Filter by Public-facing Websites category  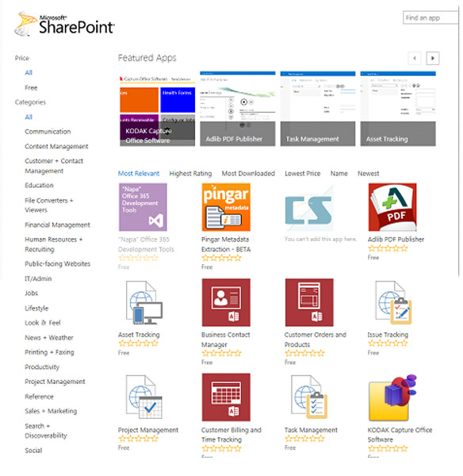point(58,264)
